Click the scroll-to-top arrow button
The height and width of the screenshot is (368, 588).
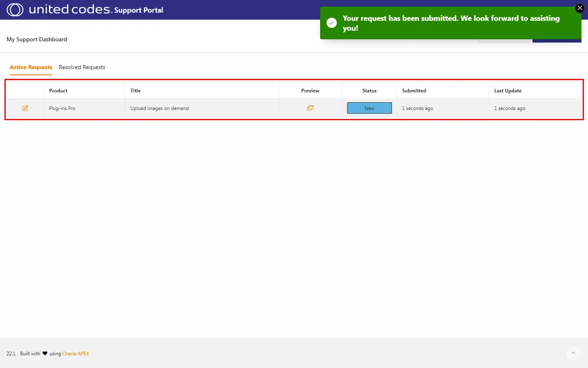coord(573,353)
